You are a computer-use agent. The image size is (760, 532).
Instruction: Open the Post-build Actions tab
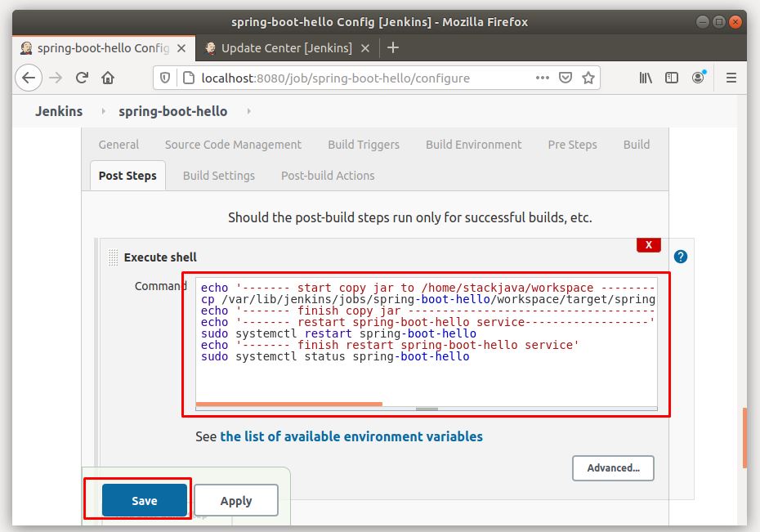(x=328, y=176)
